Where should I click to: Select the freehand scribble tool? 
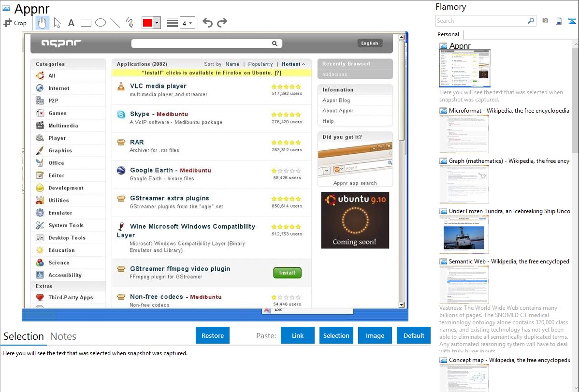(x=130, y=23)
